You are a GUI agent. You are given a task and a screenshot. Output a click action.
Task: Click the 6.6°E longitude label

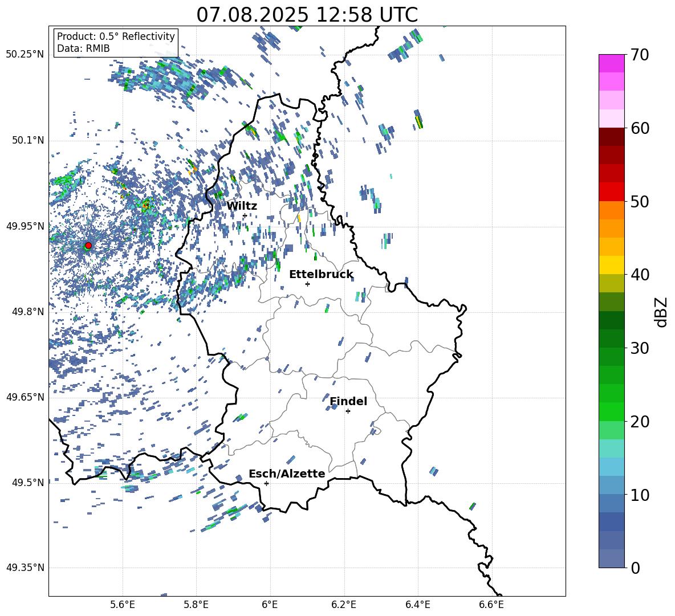pos(491,605)
